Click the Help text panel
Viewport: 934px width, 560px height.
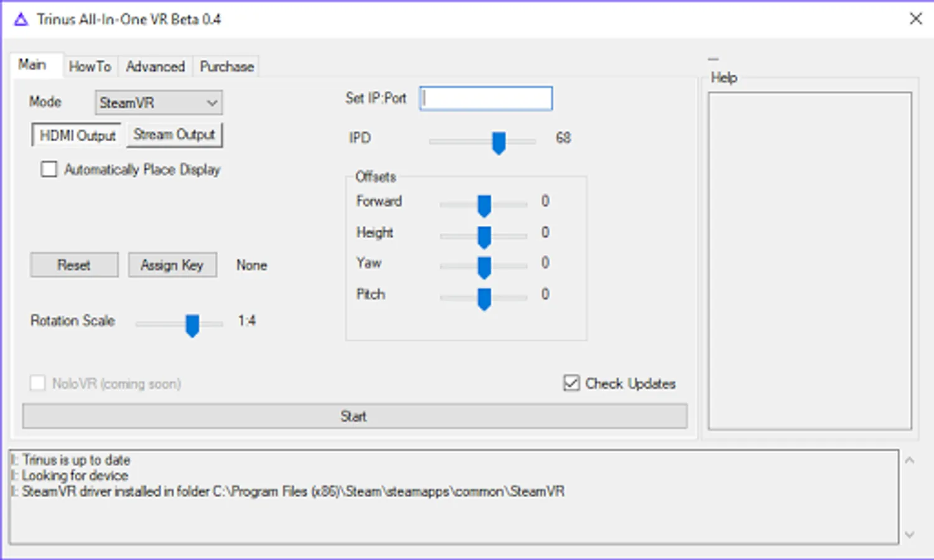pyautogui.click(x=810, y=261)
